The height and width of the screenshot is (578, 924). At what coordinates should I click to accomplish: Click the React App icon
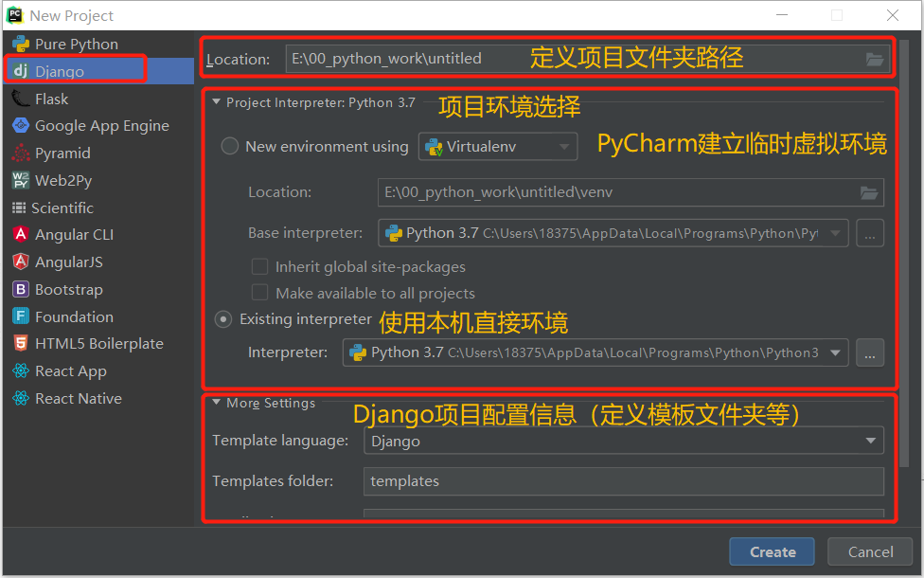[21, 371]
